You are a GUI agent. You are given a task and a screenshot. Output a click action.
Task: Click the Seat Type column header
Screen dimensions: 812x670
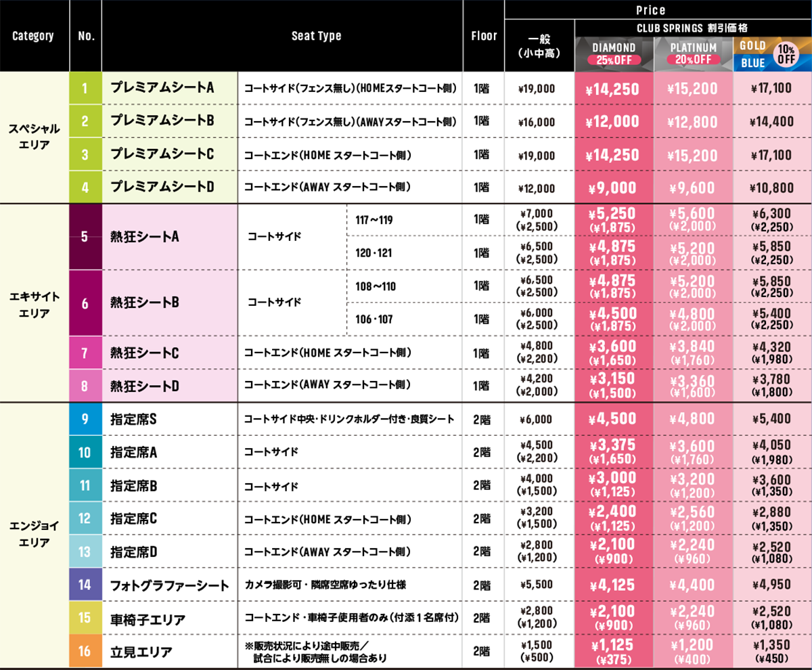tap(317, 36)
